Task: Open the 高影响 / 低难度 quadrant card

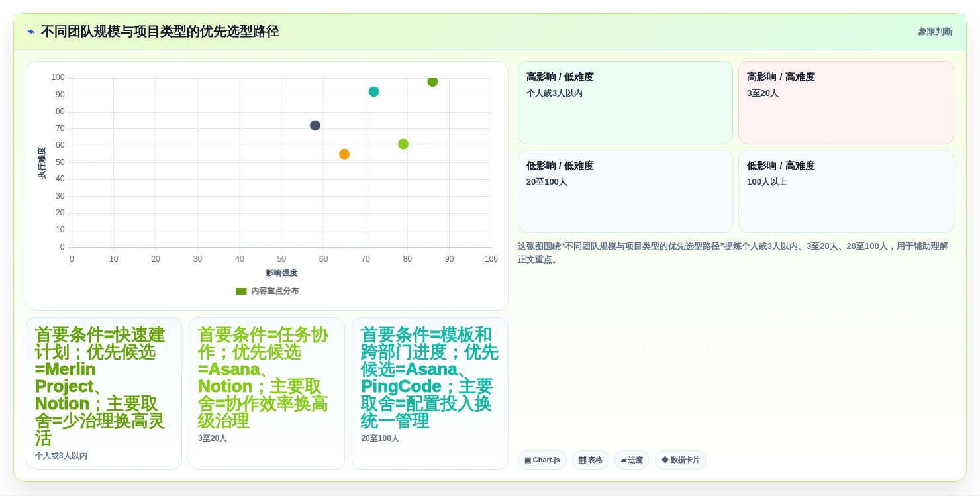Action: [x=625, y=103]
